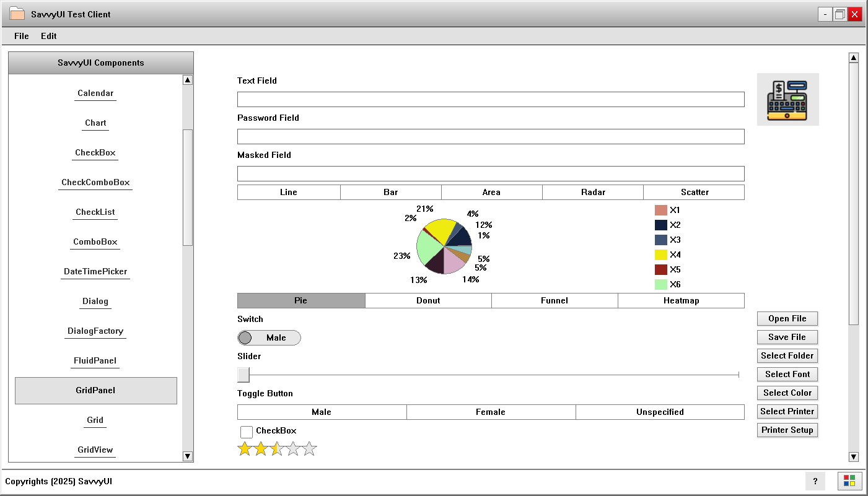The height and width of the screenshot is (496, 868).
Task: Click the cash register image icon
Action: pos(787,99)
